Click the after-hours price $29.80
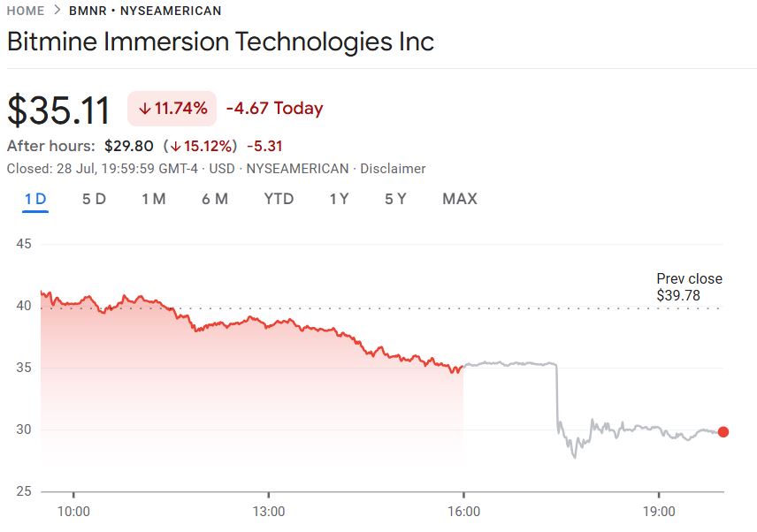This screenshot has height=532, width=757. 129,146
